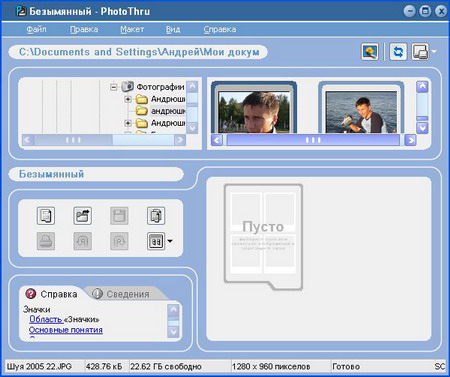Click status bar file name Шуя 2005 22.JPG

[x=39, y=366]
